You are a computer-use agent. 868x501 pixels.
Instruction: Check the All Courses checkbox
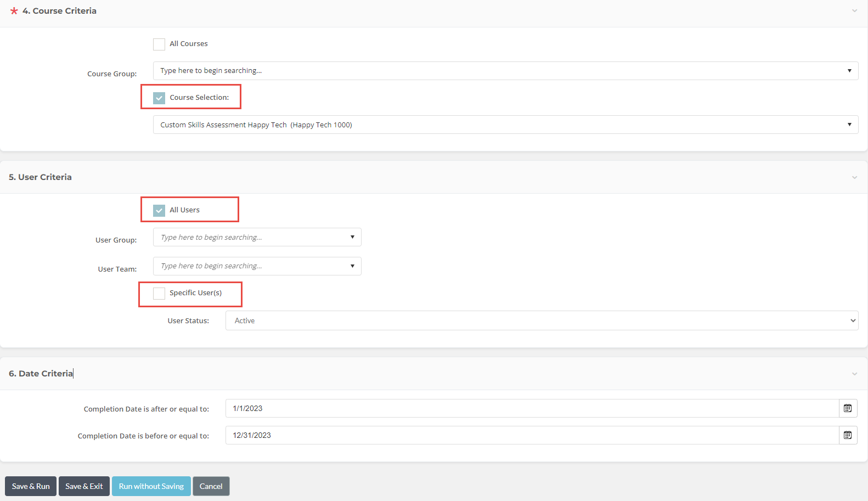[159, 44]
